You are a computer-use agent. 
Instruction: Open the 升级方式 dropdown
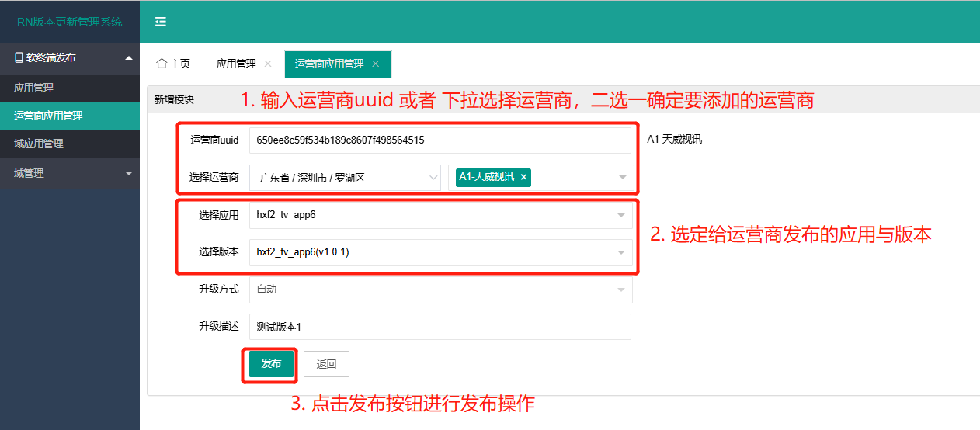tap(440, 290)
